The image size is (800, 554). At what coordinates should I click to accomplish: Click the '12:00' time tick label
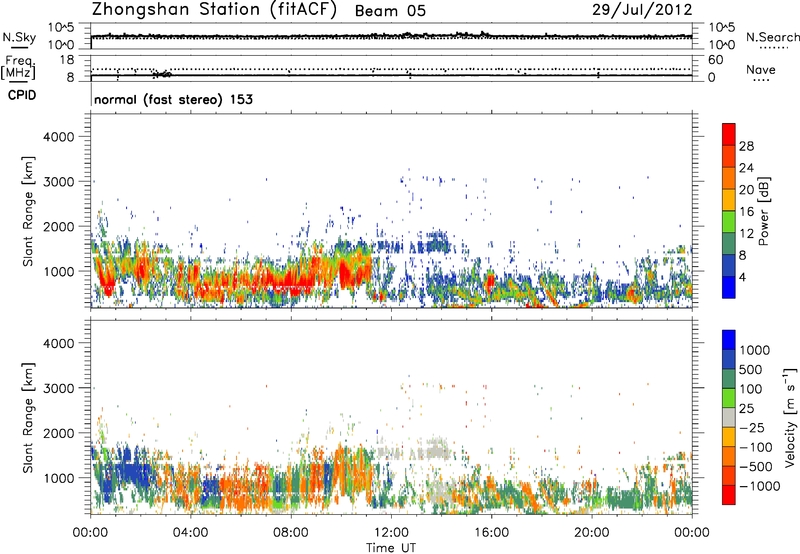pos(391,533)
